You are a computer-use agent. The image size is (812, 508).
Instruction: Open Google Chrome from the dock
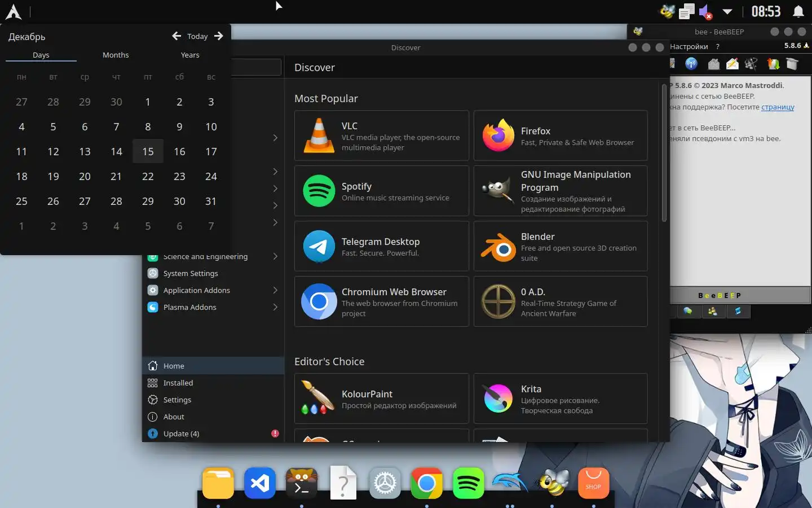coord(427,483)
